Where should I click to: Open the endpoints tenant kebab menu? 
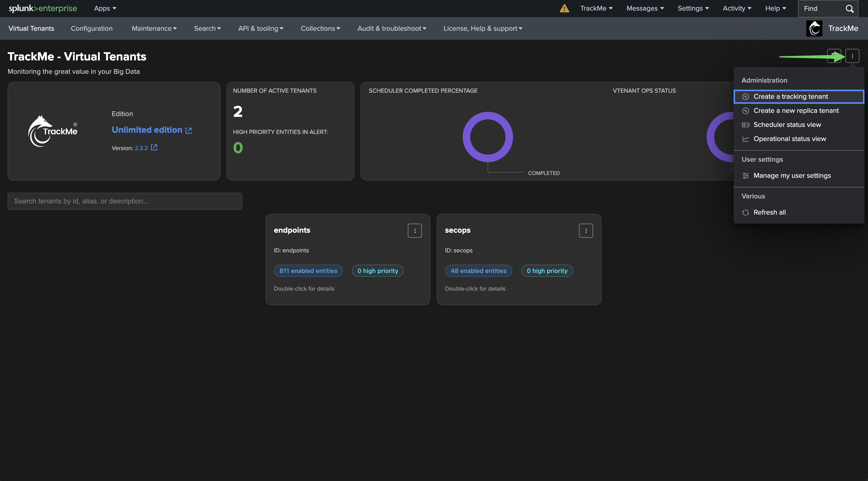(414, 231)
